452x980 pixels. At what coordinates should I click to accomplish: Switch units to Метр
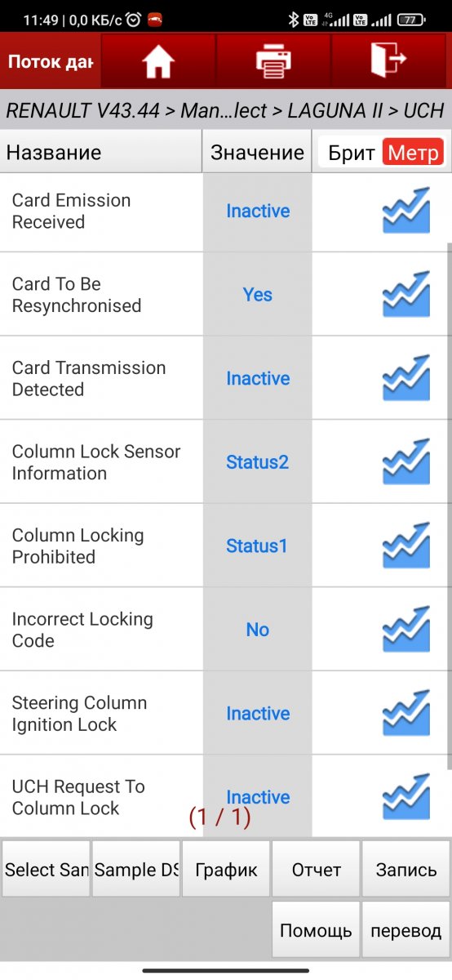click(414, 153)
